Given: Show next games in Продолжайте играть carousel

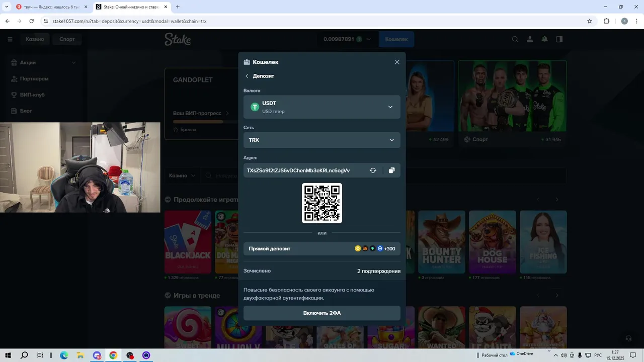Looking at the screenshot, I should coord(557,200).
